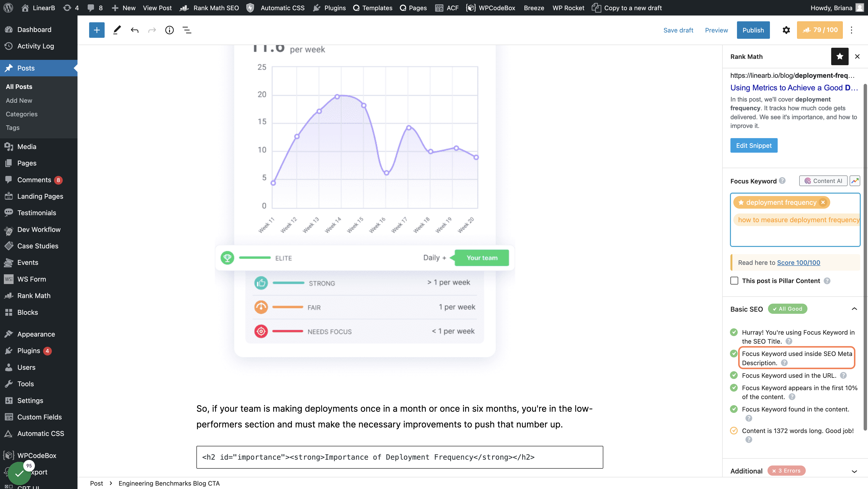868x489 pixels.
Task: Open the New content admin bar menu
Action: point(123,8)
